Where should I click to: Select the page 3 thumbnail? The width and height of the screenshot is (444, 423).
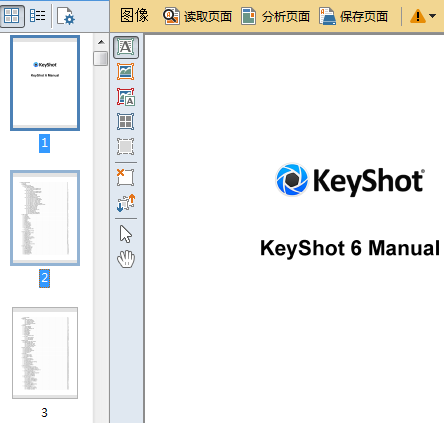coord(45,353)
